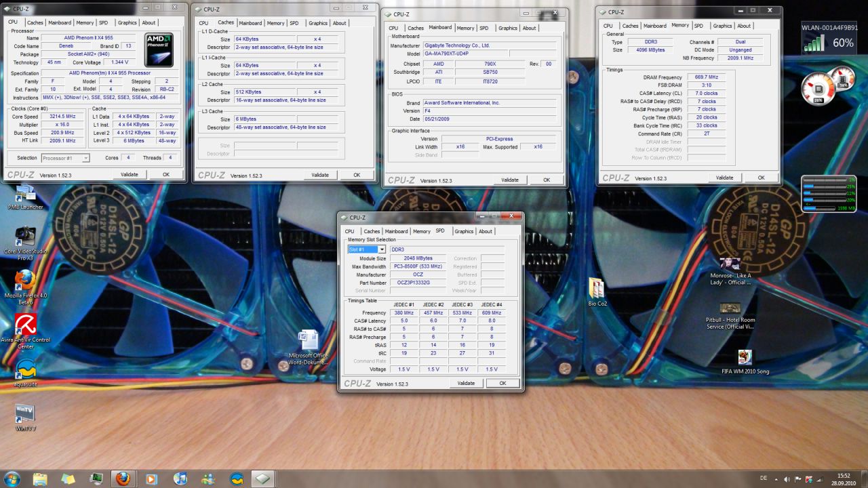Select the Monrose 'Like A Lady' video file
The image size is (868, 488).
tap(730, 271)
